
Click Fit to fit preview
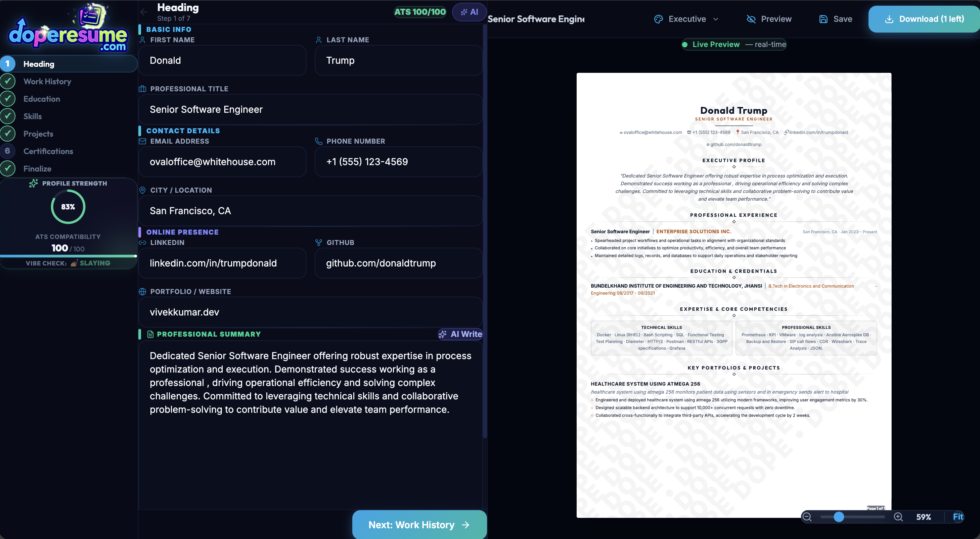point(957,517)
